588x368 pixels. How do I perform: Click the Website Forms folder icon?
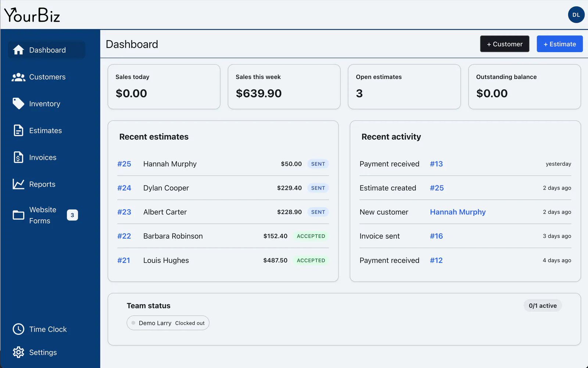pyautogui.click(x=18, y=215)
